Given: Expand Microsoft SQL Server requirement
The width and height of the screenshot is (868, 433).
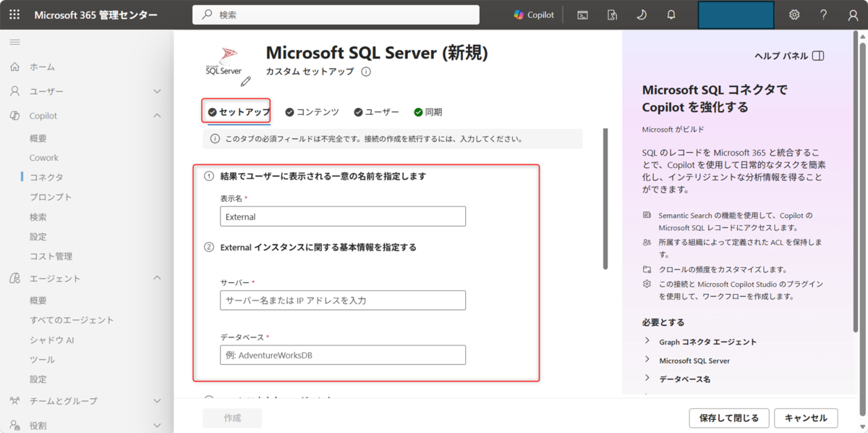Looking at the screenshot, I should point(647,360).
